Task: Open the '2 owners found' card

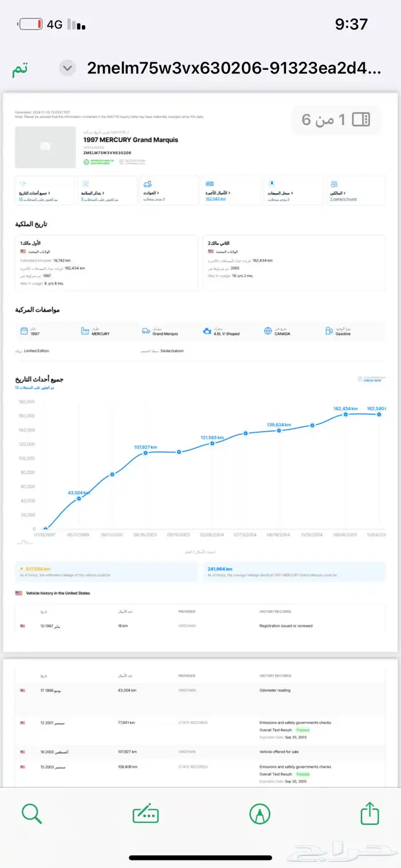Action: pyautogui.click(x=356, y=190)
